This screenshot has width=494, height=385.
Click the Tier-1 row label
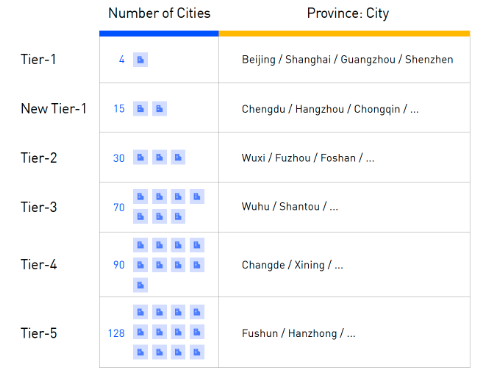coord(38,59)
